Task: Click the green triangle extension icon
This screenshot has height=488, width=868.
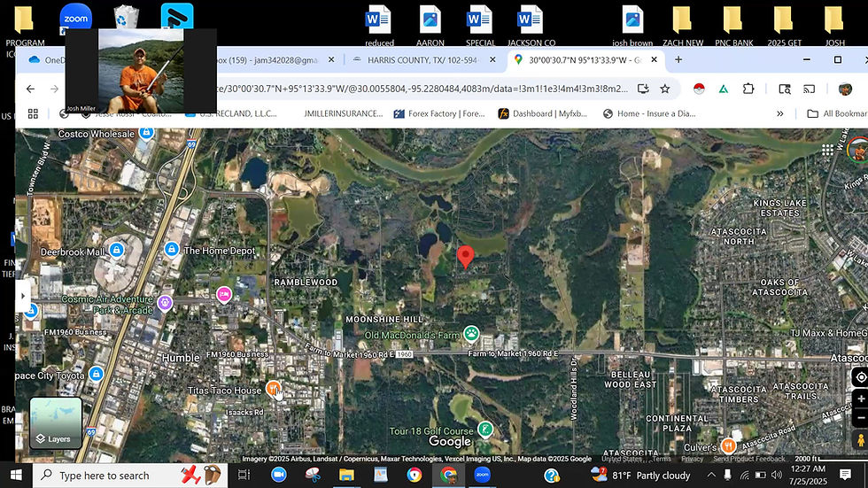Action: coord(724,89)
